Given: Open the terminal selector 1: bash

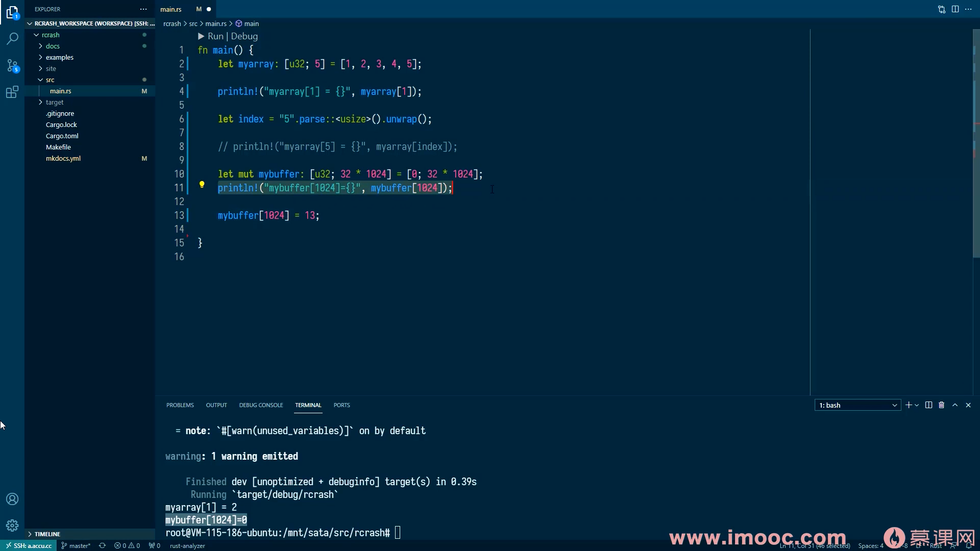Looking at the screenshot, I should pos(857,405).
